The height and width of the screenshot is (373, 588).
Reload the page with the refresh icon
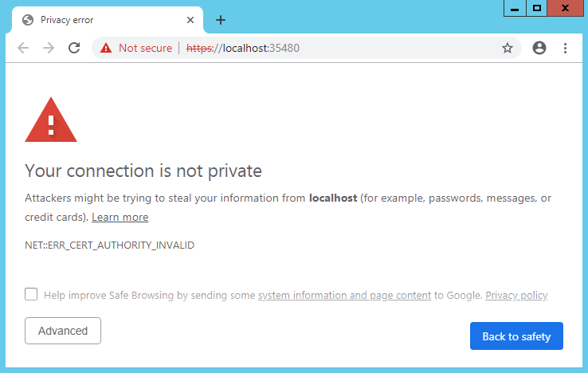click(74, 48)
